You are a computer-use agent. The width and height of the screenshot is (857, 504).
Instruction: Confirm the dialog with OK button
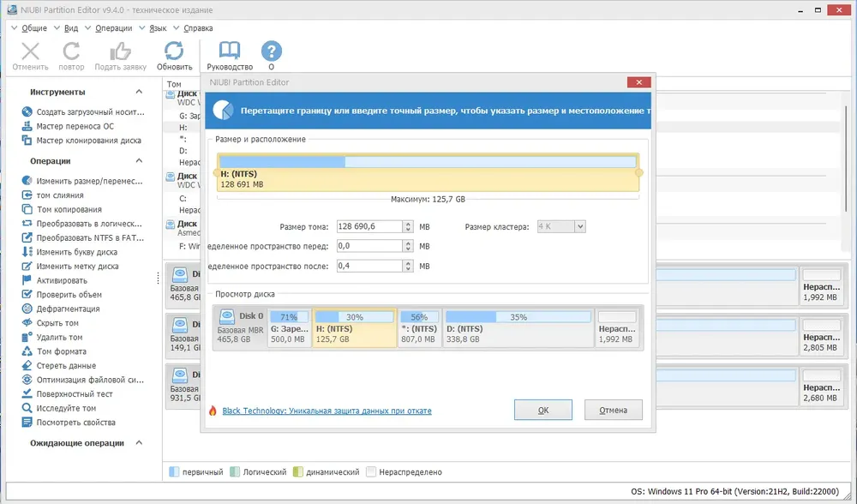pyautogui.click(x=542, y=410)
